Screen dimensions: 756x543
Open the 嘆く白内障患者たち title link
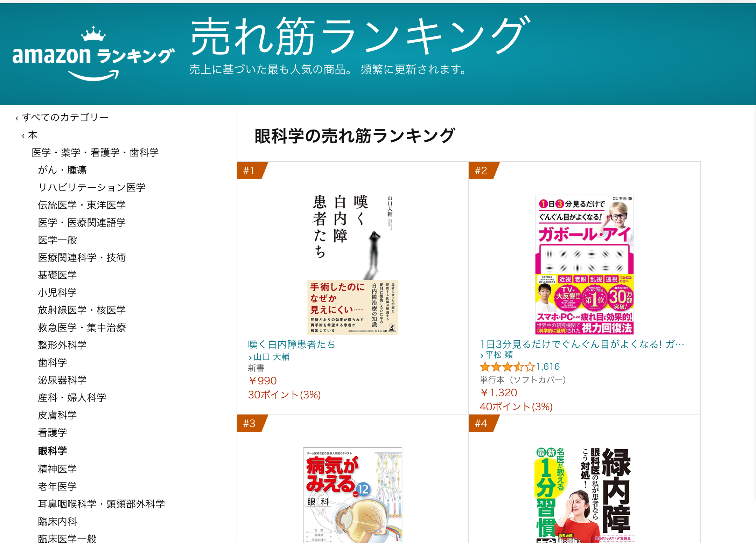292,344
